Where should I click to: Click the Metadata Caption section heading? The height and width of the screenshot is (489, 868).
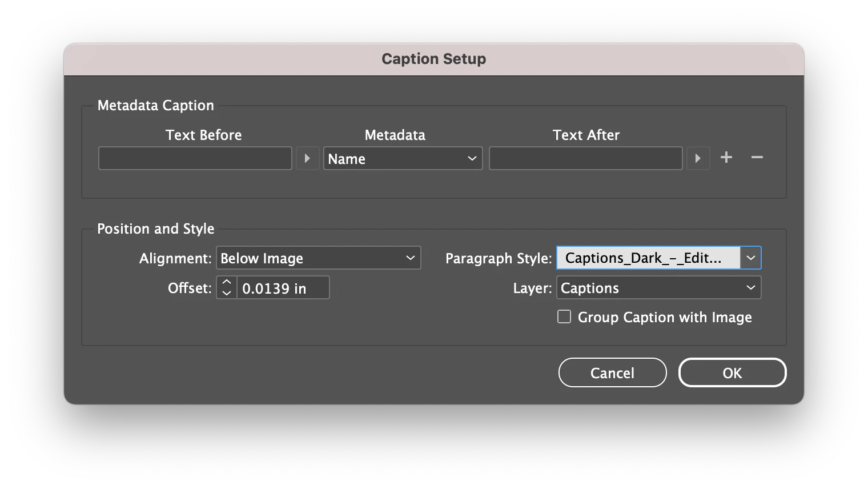[x=155, y=106]
